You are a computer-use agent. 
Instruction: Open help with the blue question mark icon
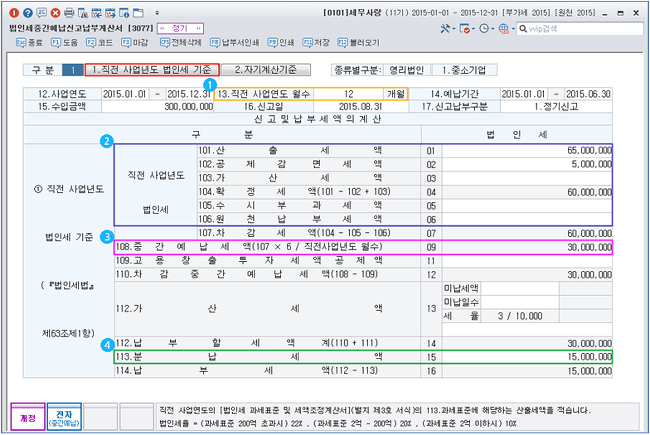pos(28,13)
